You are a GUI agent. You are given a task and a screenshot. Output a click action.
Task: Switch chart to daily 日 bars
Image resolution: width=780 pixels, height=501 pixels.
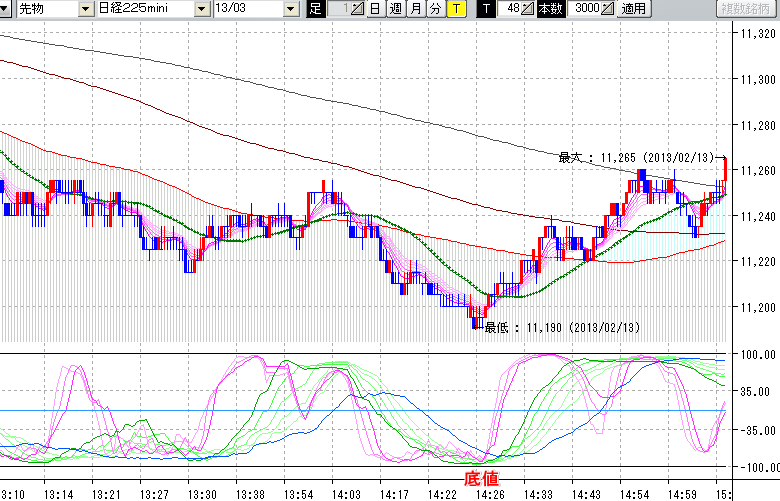coord(374,9)
